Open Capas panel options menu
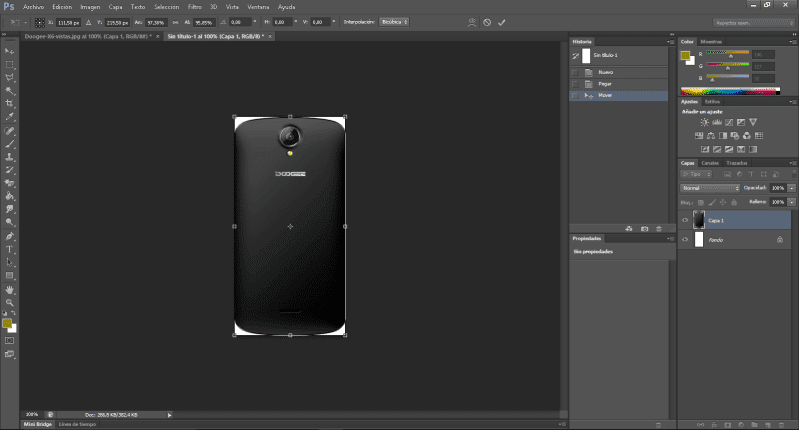 click(793, 163)
